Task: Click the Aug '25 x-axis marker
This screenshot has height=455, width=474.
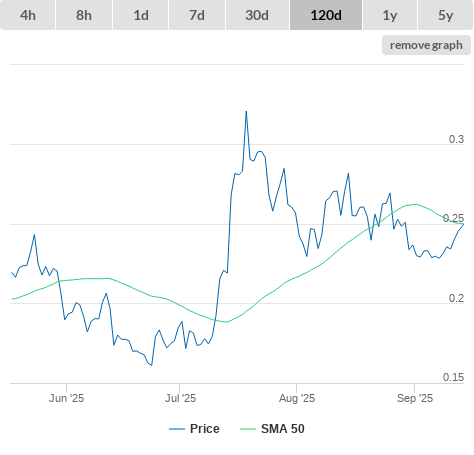Action: coord(297,398)
